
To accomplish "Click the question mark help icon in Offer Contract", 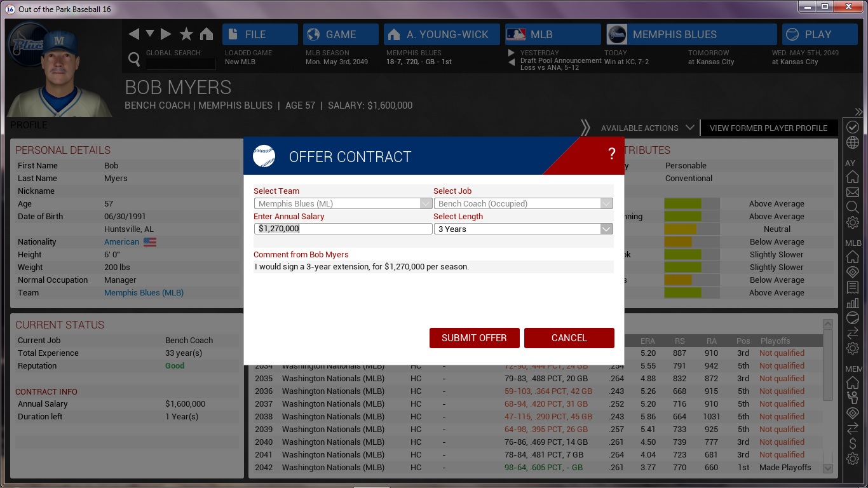I will coord(611,153).
